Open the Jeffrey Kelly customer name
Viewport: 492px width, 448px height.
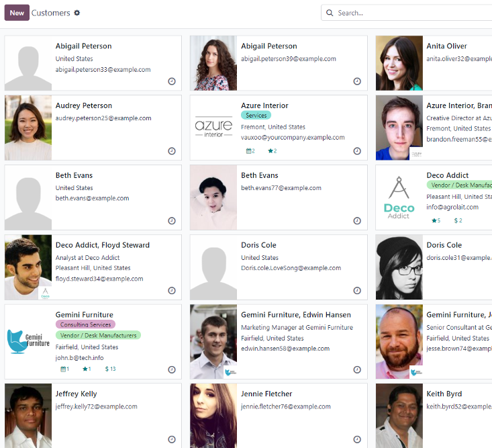(77, 394)
